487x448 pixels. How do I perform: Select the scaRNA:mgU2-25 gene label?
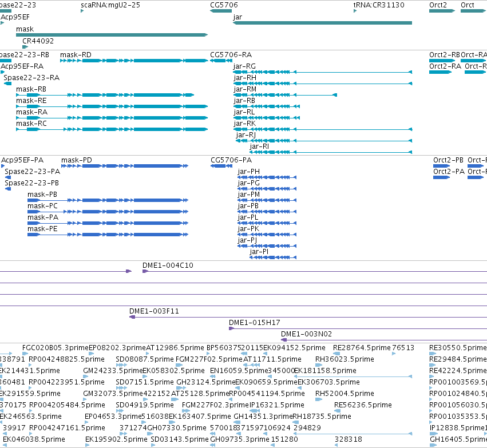pos(110,5)
